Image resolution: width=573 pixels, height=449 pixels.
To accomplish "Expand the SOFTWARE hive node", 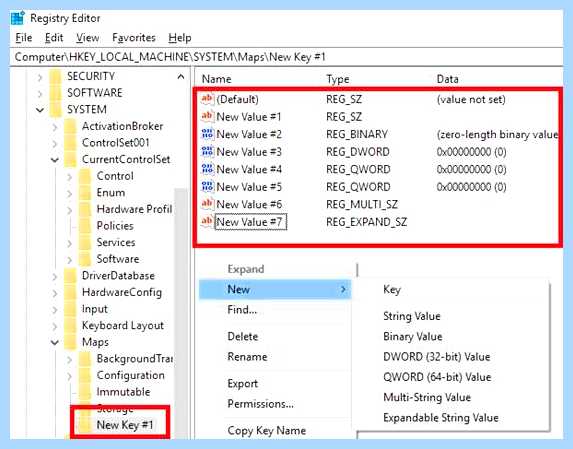I will [x=40, y=94].
